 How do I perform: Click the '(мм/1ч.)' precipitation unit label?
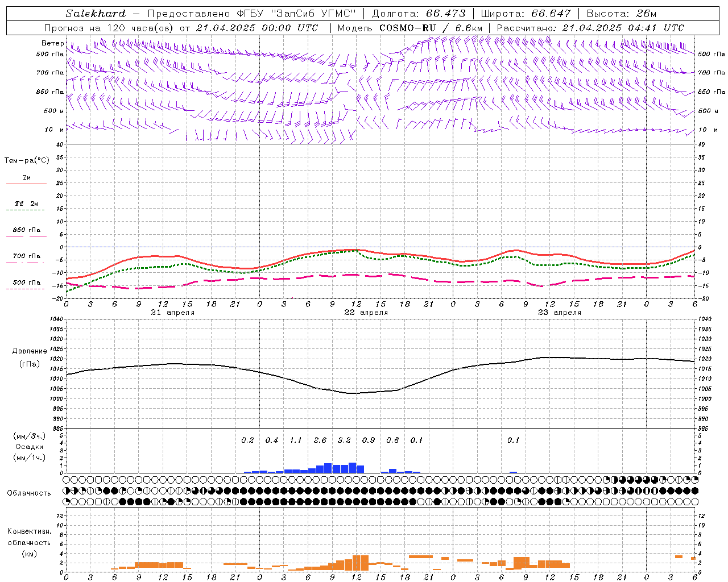[30, 457]
